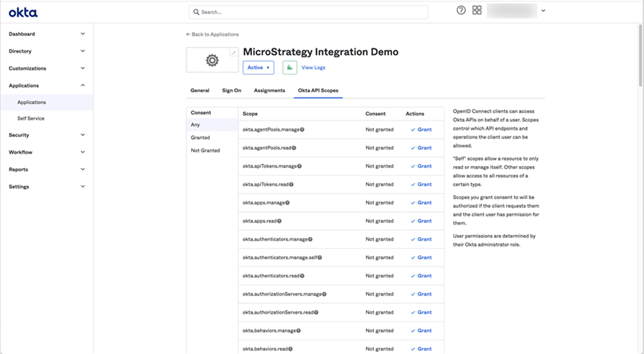The width and height of the screenshot is (644, 354).
Task: Click the Actions column header
Action: (x=415, y=114)
